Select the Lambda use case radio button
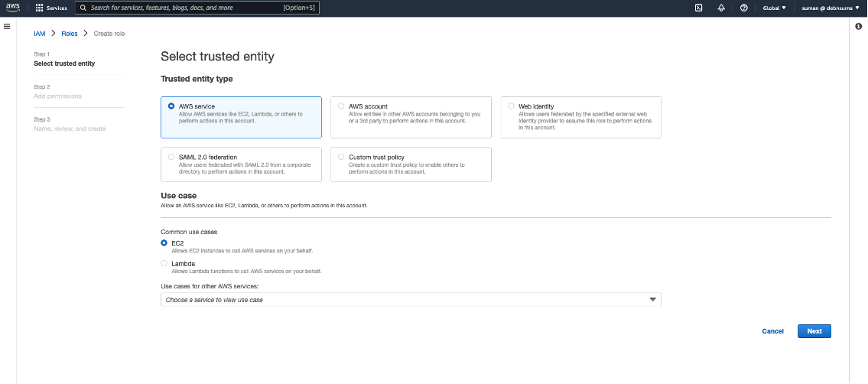Viewport: 868px width, 384px height. pyautogui.click(x=164, y=263)
